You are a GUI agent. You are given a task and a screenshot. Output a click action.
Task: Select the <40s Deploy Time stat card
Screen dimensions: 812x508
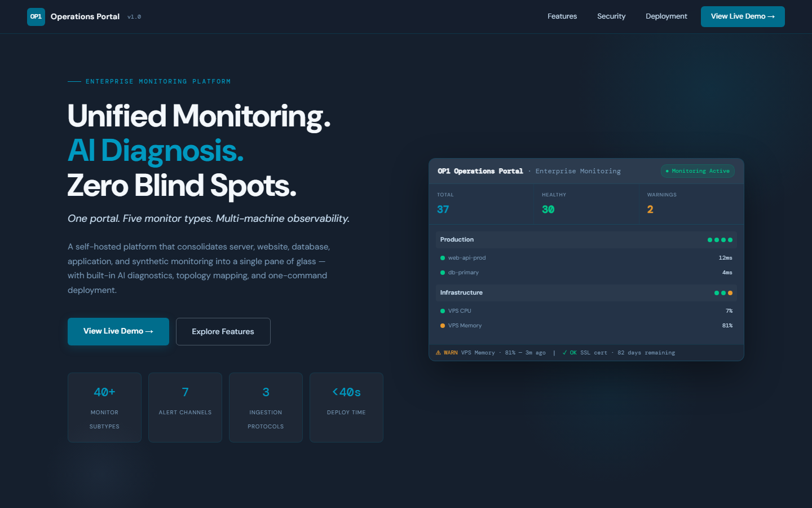[x=346, y=408]
